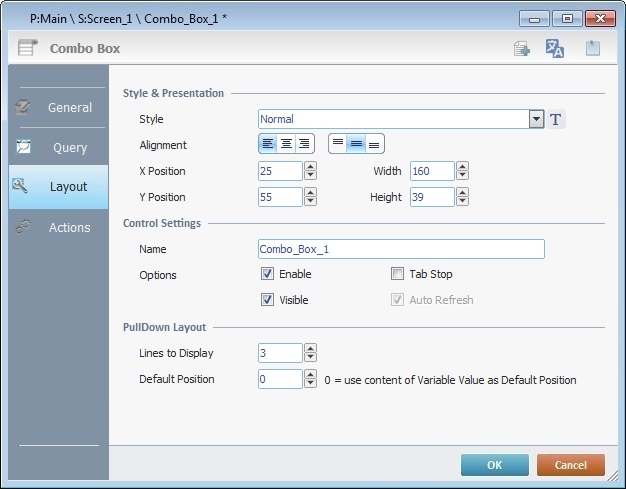Increase the Lines to Display value
The width and height of the screenshot is (626, 489).
point(310,348)
